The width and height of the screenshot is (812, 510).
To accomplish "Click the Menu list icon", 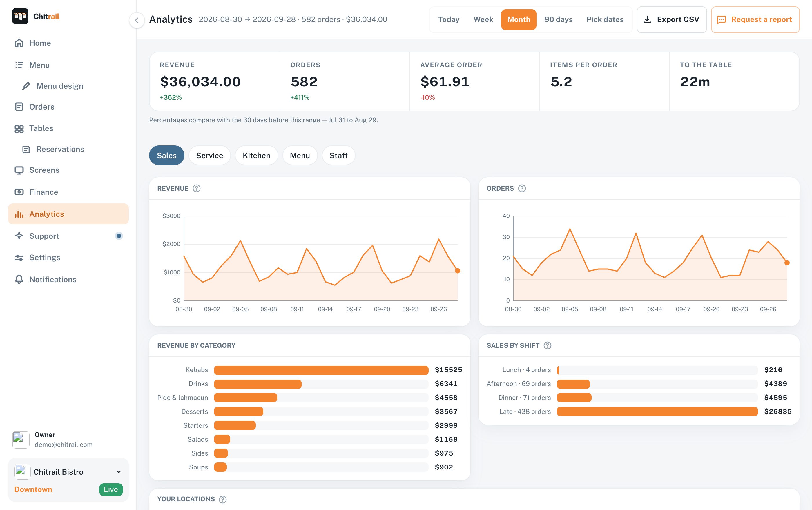I will coord(19,65).
